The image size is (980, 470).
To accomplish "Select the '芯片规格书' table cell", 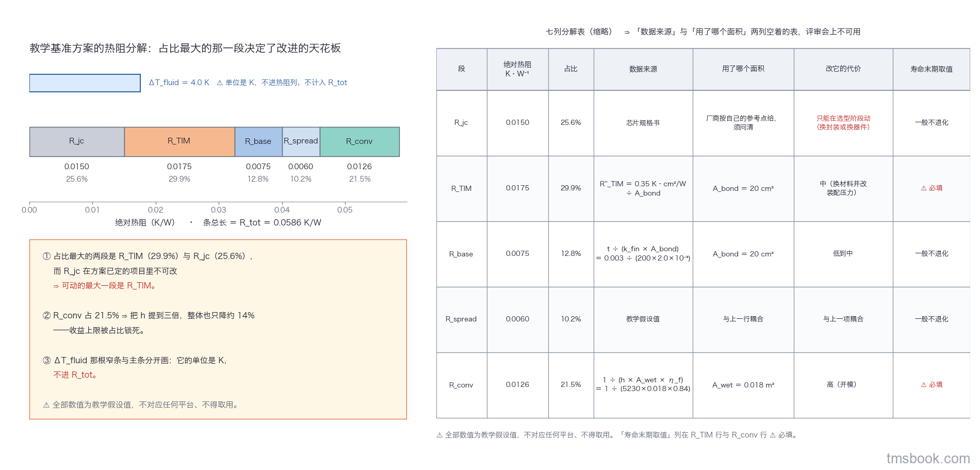I will point(643,123).
